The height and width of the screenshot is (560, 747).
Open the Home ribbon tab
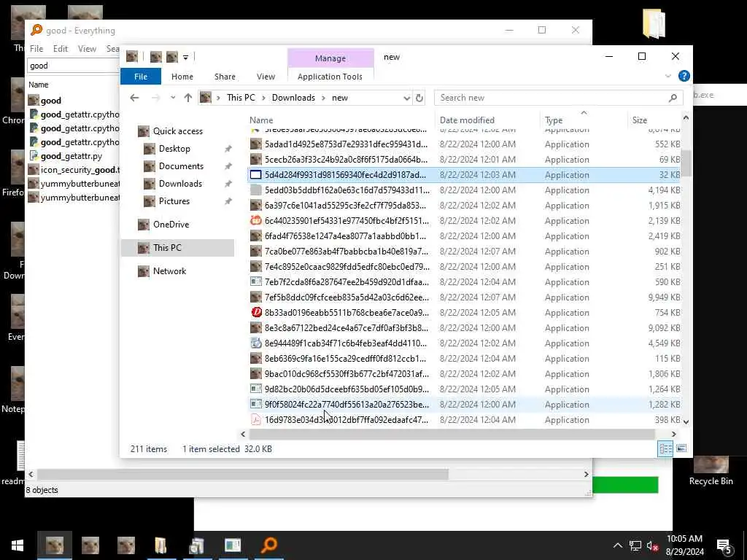[182, 76]
